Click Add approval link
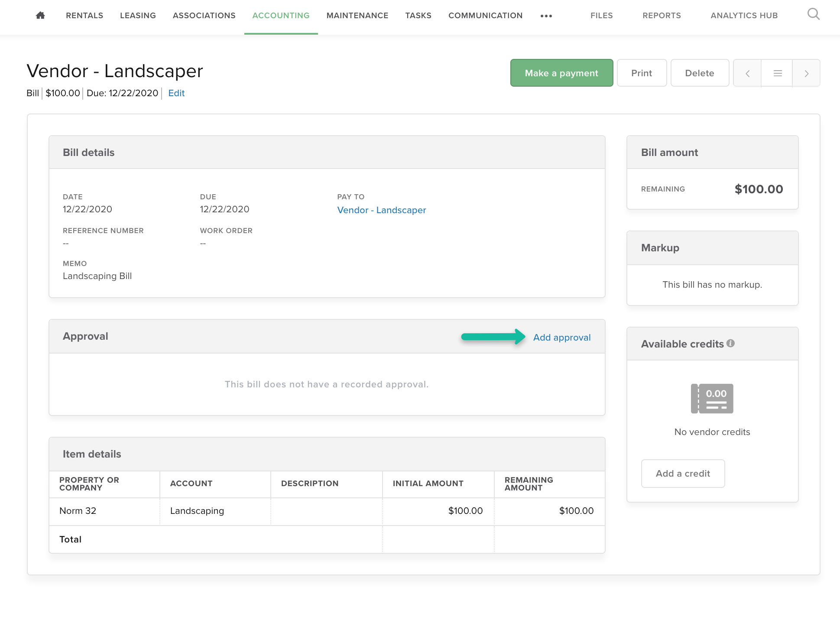This screenshot has height=617, width=840. (x=562, y=338)
